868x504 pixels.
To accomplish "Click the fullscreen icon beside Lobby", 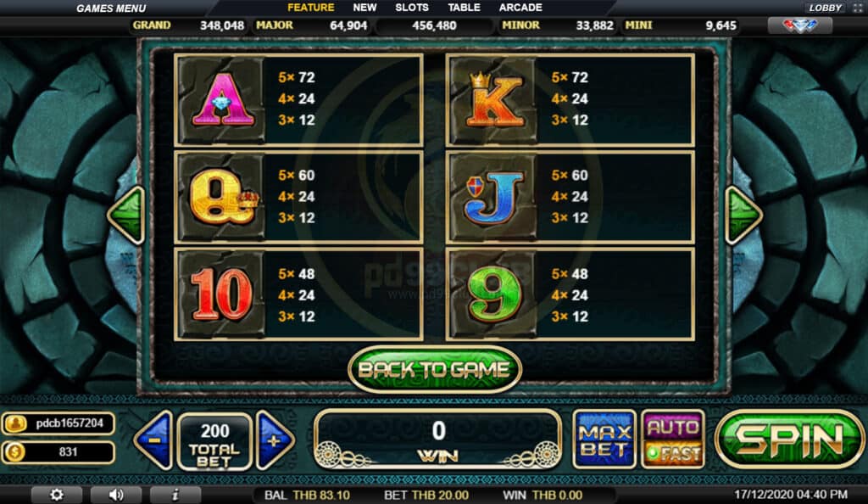I will (x=856, y=8).
